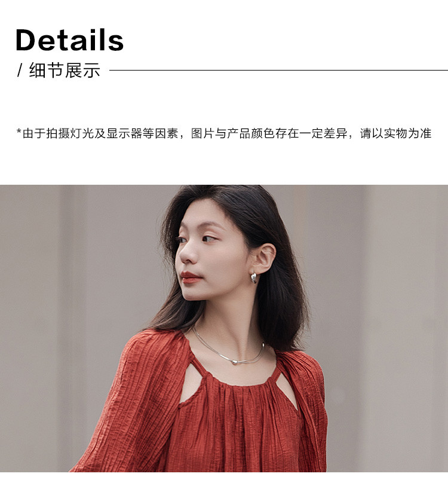Click the phrase "图片与产品颜色存在一定差异"
The width and height of the screenshot is (448, 501).
coord(269,133)
